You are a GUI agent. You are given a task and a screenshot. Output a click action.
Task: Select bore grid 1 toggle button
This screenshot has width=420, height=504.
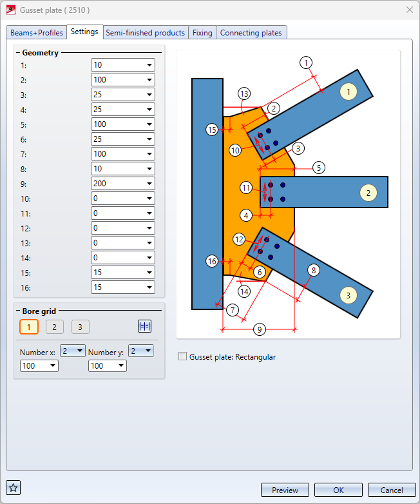pyautogui.click(x=29, y=327)
